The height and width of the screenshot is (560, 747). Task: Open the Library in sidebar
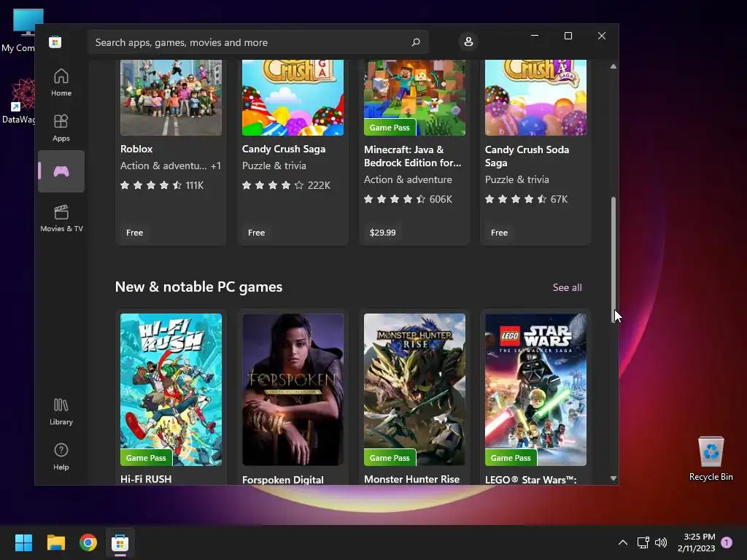[x=61, y=412]
